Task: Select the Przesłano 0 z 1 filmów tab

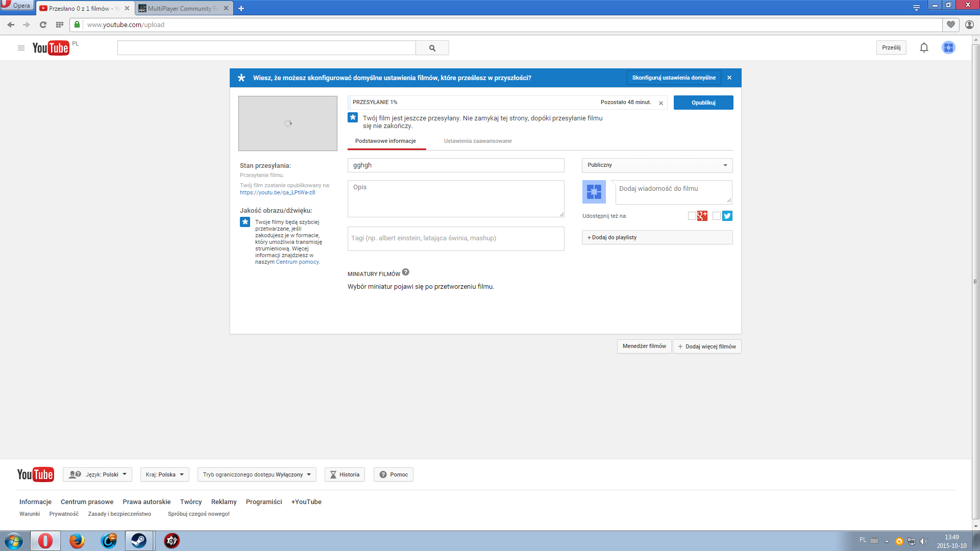Action: 85,8
